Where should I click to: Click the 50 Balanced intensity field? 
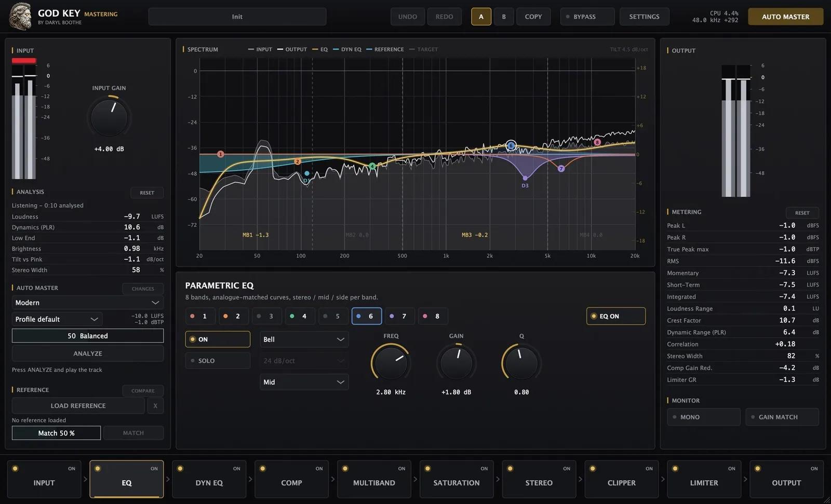pyautogui.click(x=88, y=336)
